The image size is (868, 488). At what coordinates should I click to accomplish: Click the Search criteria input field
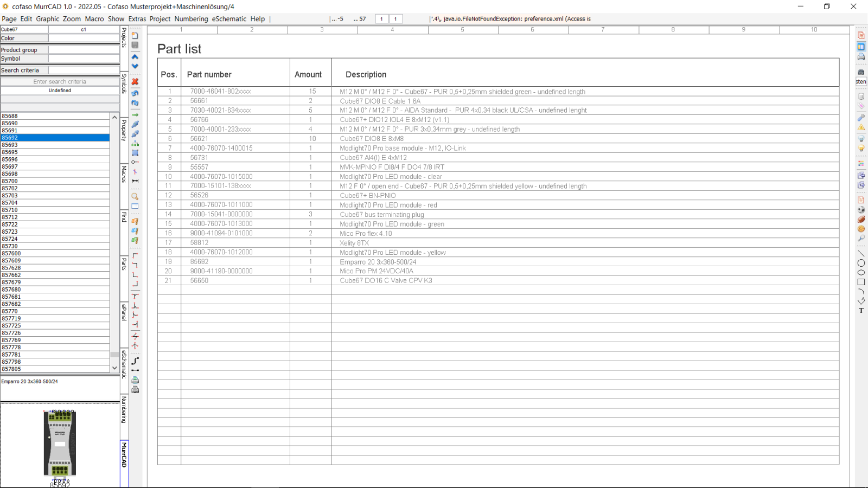pyautogui.click(x=84, y=70)
